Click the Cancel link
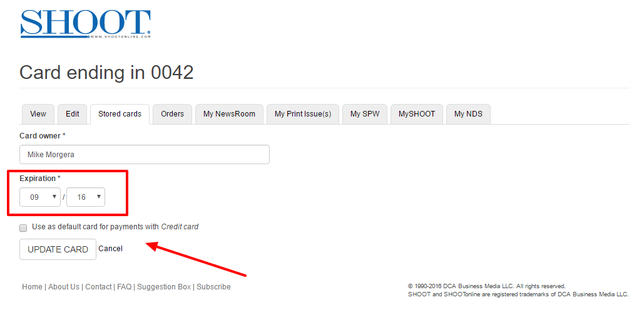 (x=111, y=248)
